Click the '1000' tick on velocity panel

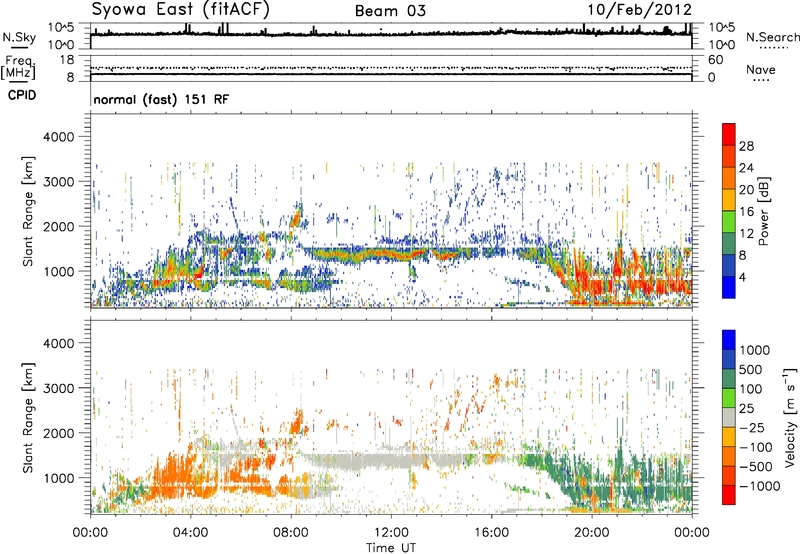58,478
